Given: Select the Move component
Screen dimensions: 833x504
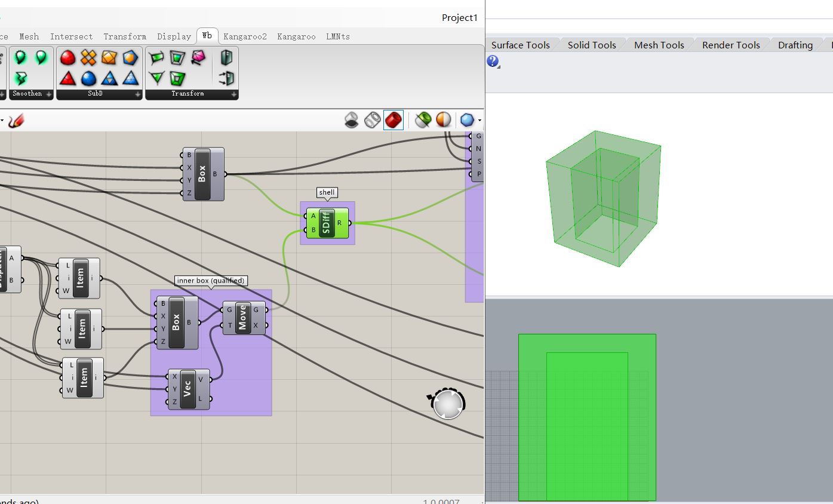Looking at the screenshot, I should click(242, 318).
